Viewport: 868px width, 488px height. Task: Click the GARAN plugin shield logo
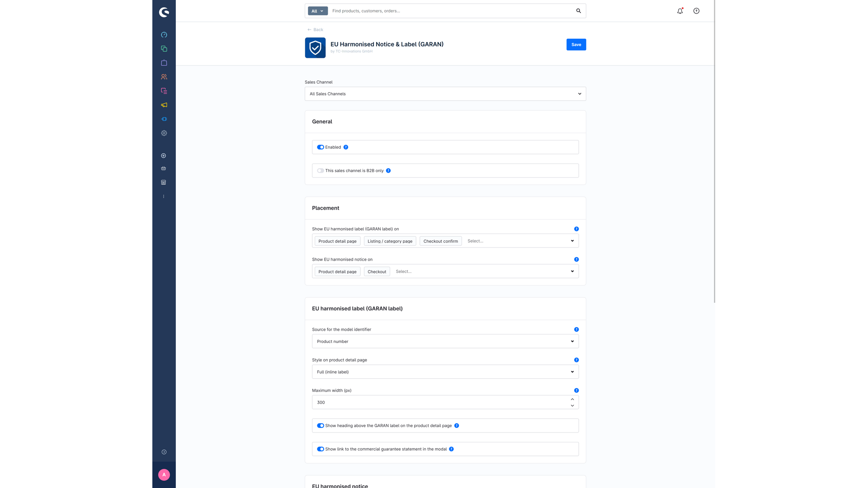point(315,47)
